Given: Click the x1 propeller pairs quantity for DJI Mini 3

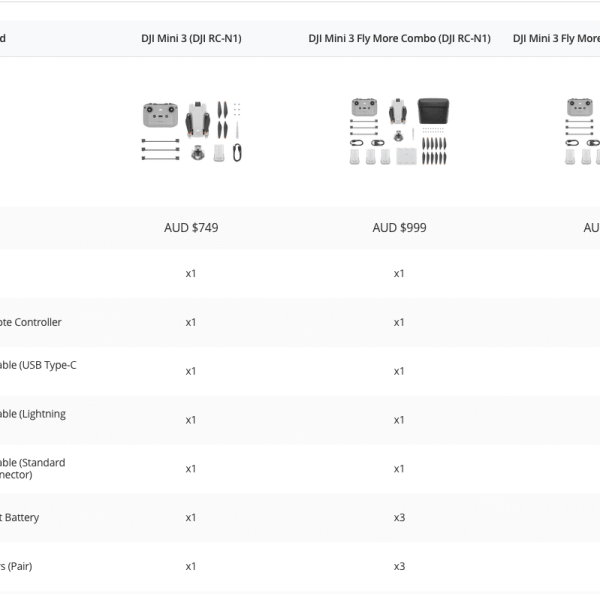Looking at the screenshot, I should tap(191, 567).
